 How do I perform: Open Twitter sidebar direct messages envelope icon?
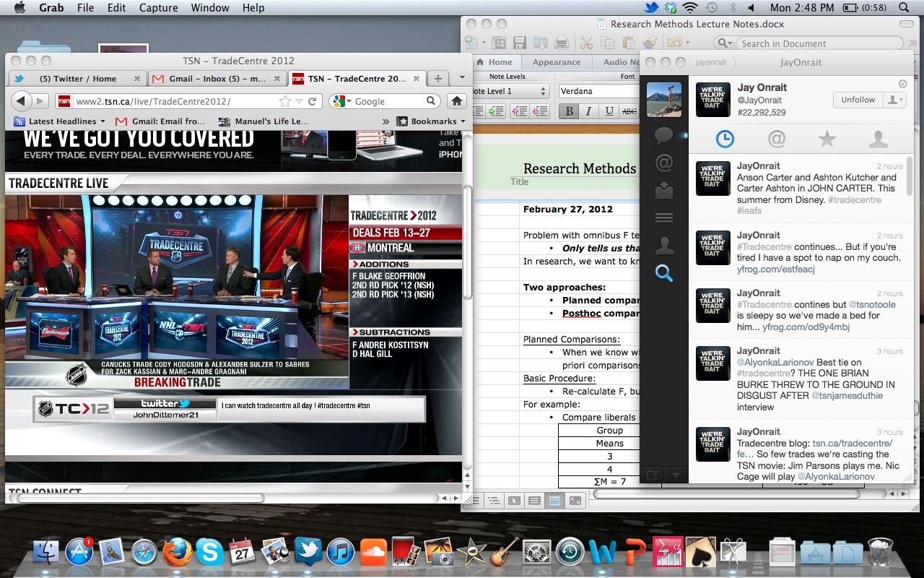[x=663, y=191]
